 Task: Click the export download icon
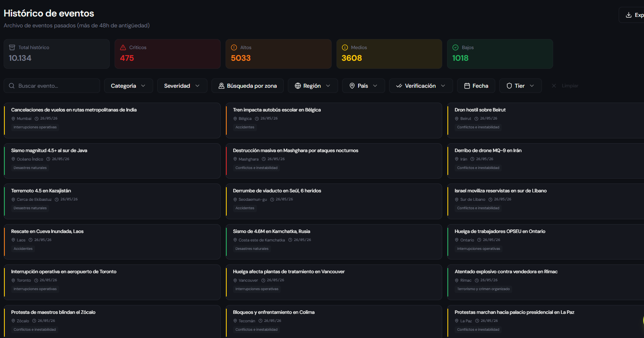pos(629,15)
